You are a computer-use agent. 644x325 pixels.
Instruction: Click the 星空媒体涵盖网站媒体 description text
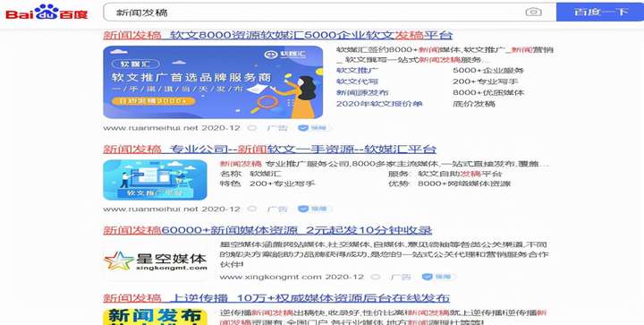(x=384, y=254)
